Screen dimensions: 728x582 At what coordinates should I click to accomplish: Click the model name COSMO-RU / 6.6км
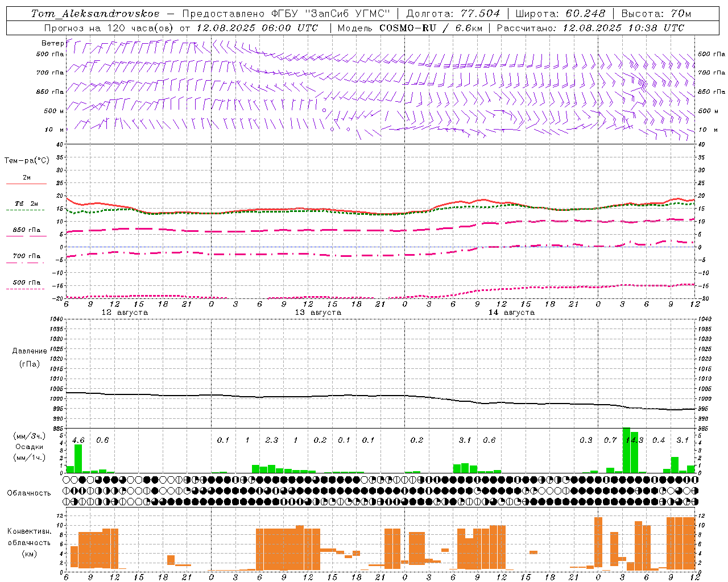(x=431, y=28)
